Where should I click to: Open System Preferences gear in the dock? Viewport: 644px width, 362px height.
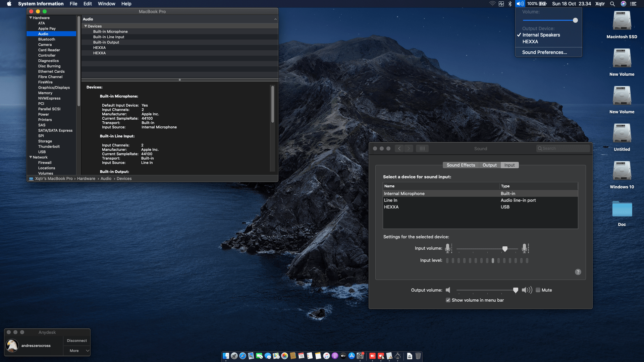tap(360, 356)
